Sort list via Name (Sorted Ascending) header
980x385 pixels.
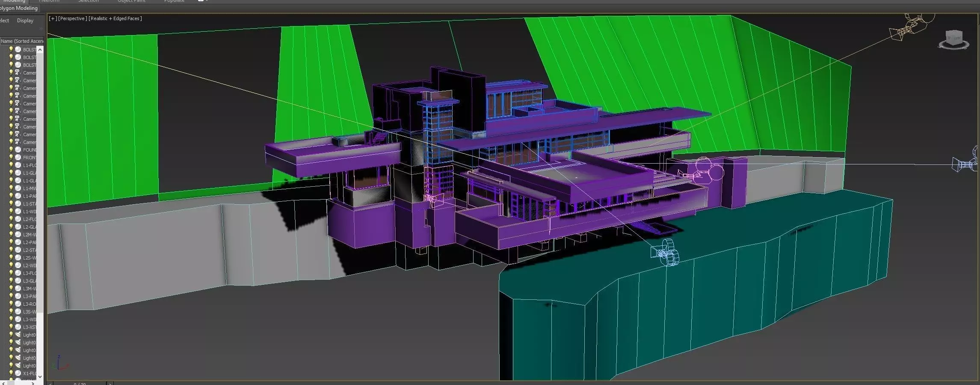(22, 41)
